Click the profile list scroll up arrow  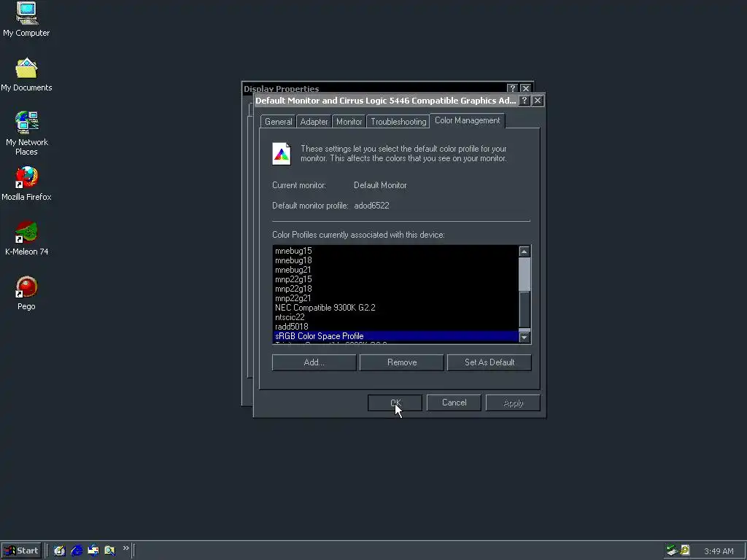pyautogui.click(x=524, y=252)
